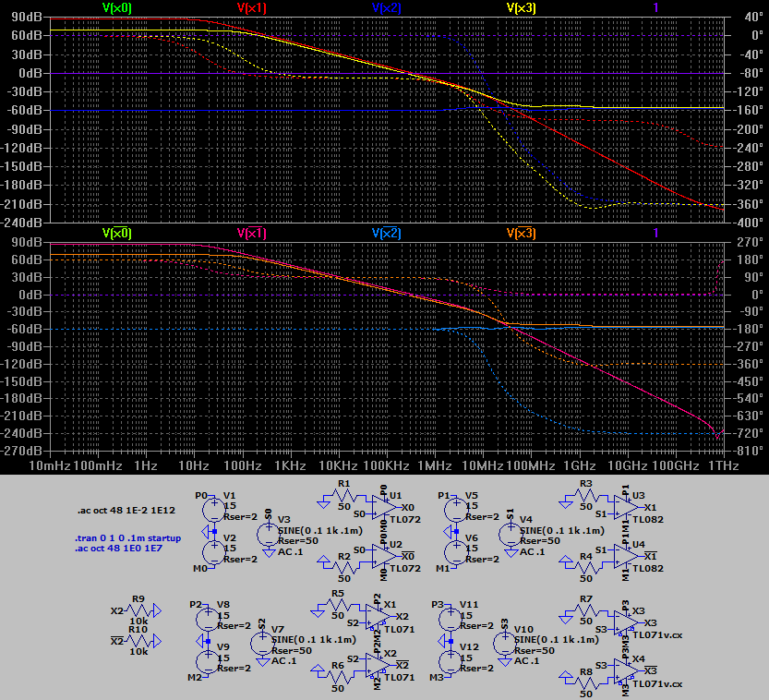Select blue V(x2) label in top pane
This screenshot has height=700, width=769.
click(x=387, y=7)
